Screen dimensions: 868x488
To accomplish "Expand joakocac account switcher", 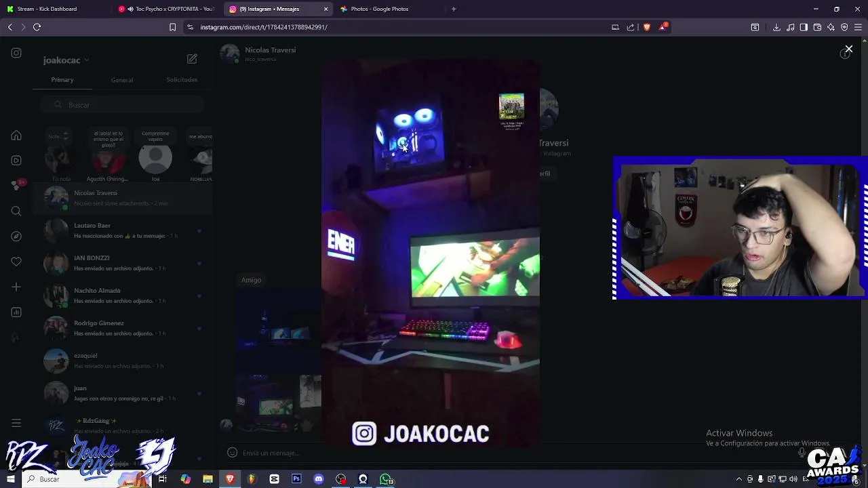I will (66, 60).
